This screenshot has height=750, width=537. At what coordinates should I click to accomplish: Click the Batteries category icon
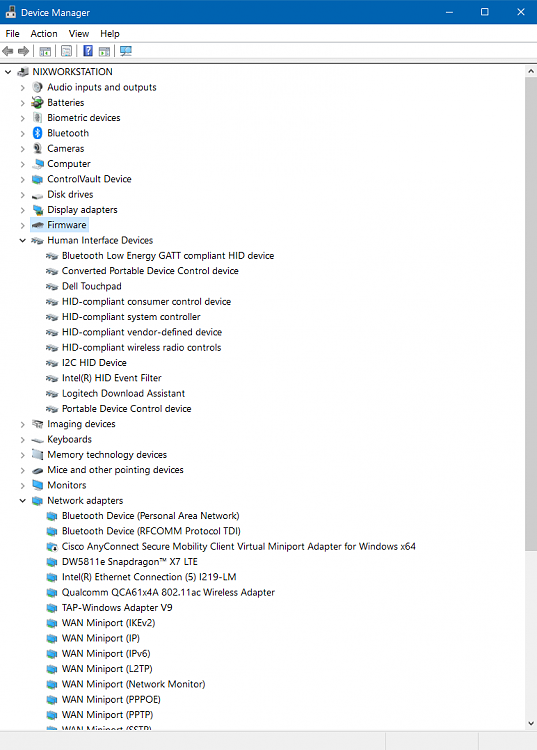pyautogui.click(x=37, y=102)
